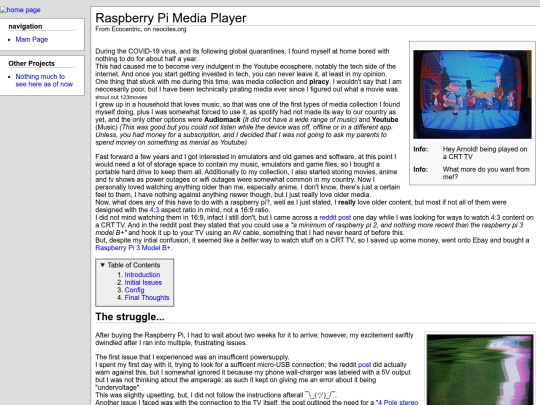Click the 'What more do you want from me!?' caption
This screenshot has height=405, width=540.
[486, 173]
